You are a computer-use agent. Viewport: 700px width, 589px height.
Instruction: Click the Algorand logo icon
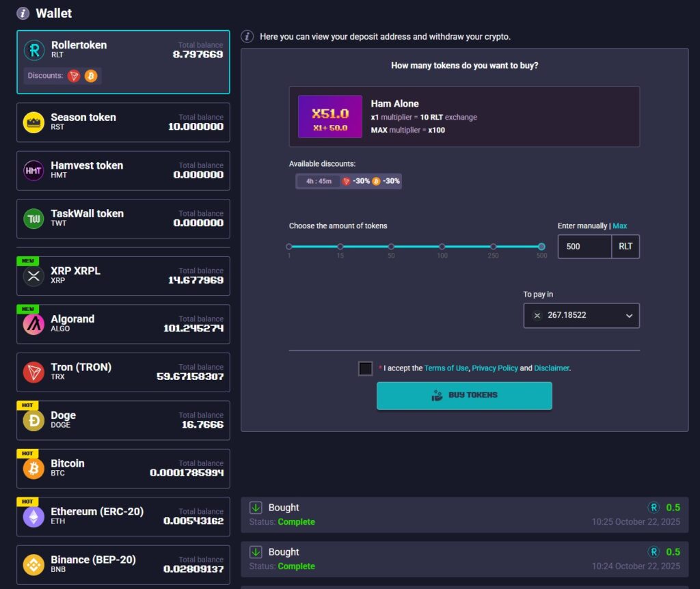click(33, 325)
